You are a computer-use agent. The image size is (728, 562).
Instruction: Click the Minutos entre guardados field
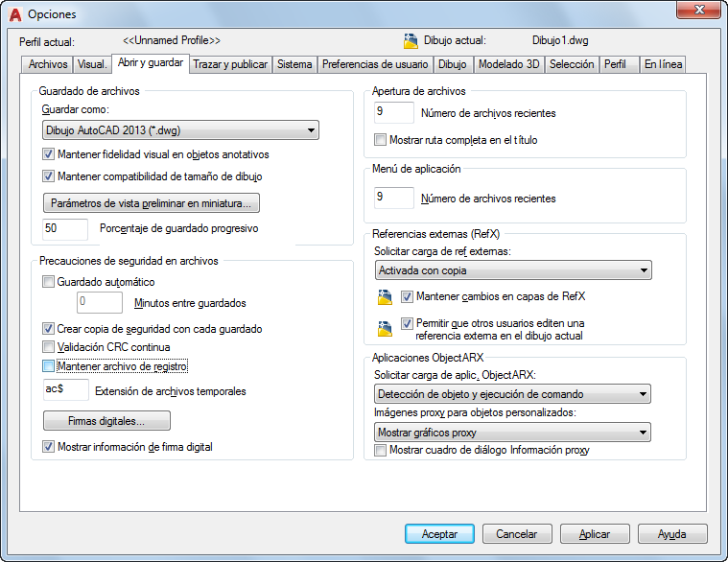(100, 302)
